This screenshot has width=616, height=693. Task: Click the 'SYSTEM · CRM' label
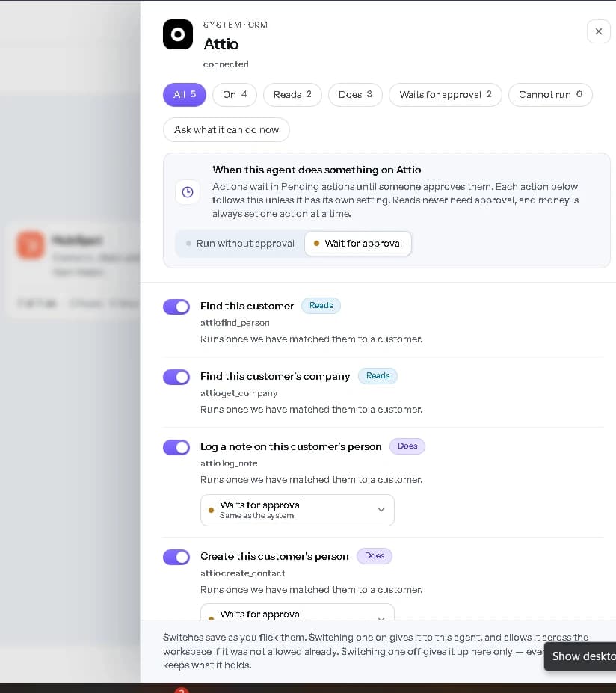(235, 25)
